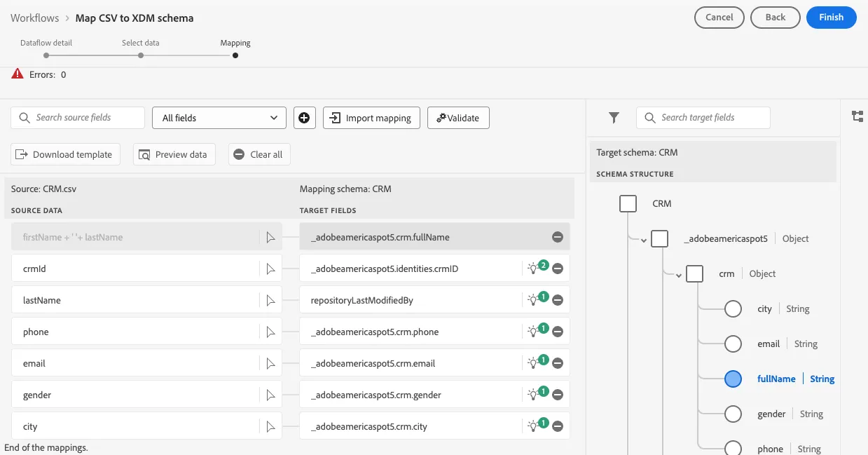Click the Import mapping button
Viewport: 868px width, 455px height.
(x=371, y=118)
